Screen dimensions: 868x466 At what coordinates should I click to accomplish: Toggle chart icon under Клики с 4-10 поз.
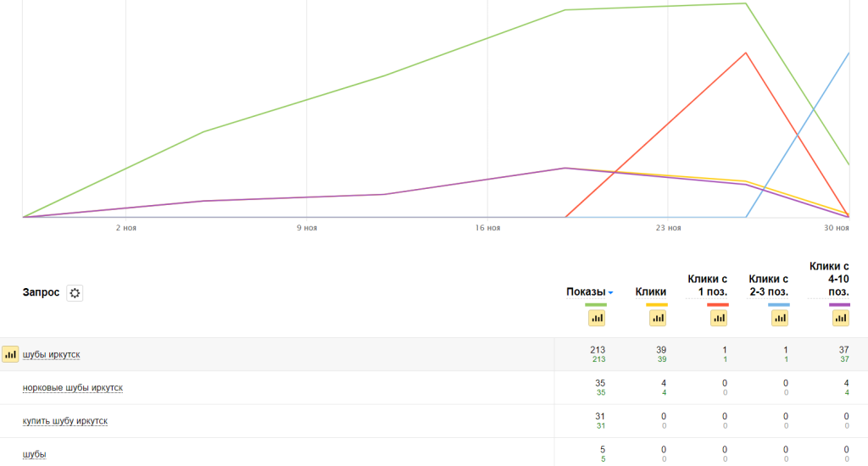(x=840, y=318)
